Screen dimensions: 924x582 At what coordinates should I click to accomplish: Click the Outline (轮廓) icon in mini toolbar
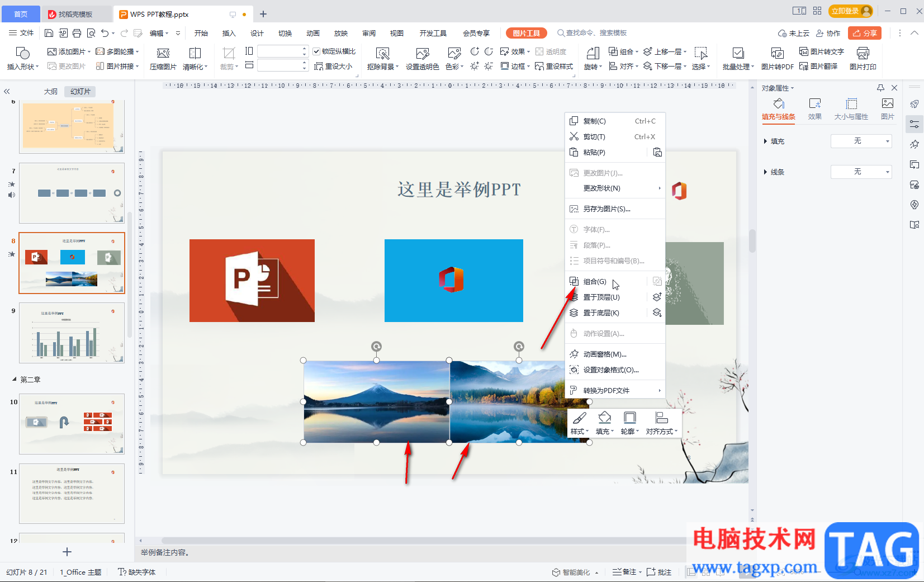630,418
